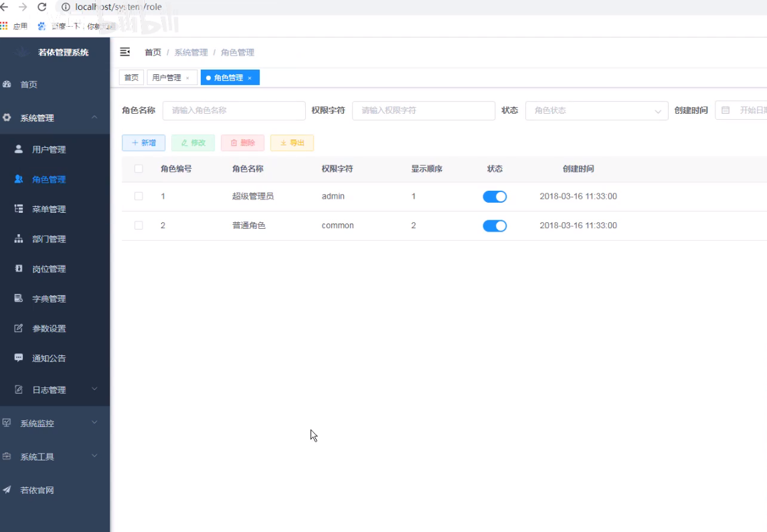
Task: Open the apps grid bookmark icon
Action: [x=4, y=26]
